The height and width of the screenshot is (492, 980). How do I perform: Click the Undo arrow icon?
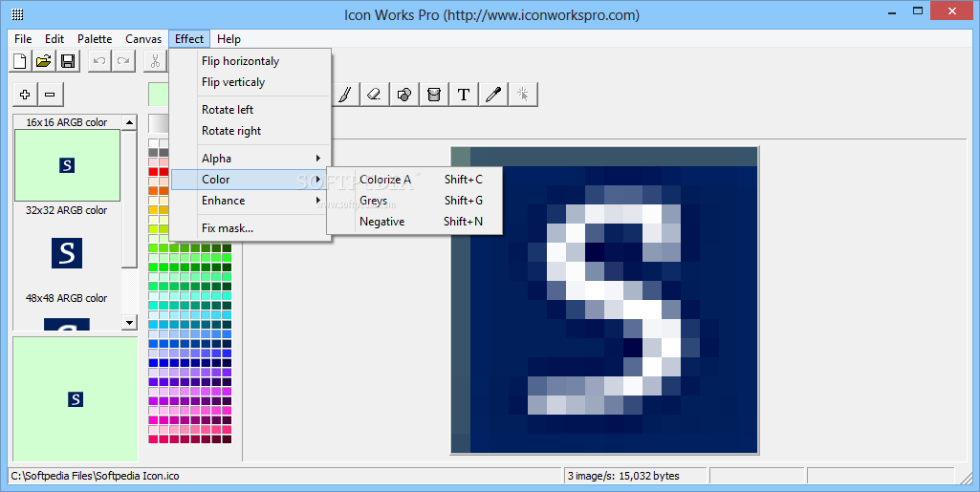pos(99,60)
